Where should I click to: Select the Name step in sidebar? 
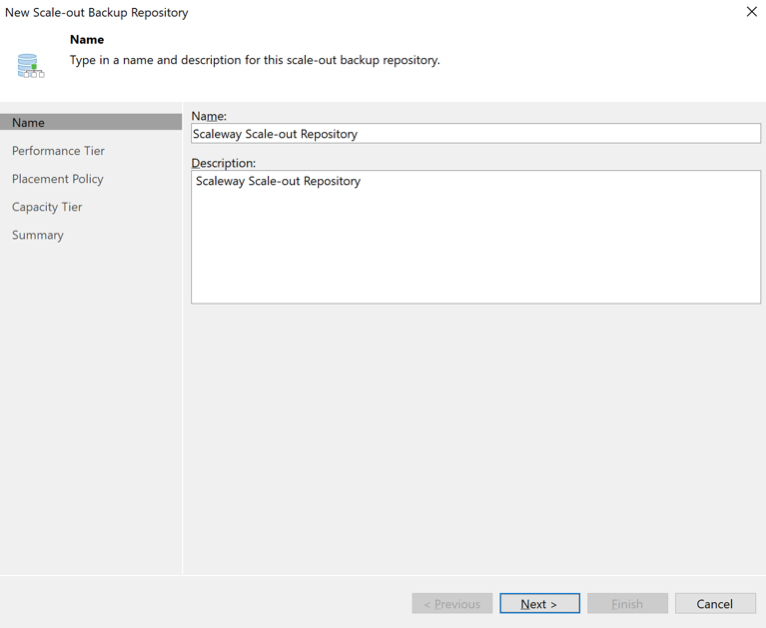click(29, 122)
